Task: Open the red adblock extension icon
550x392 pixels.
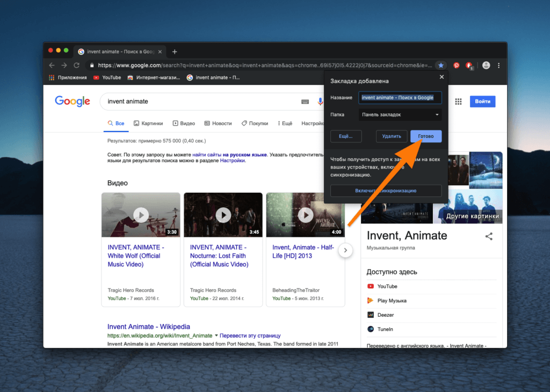Action: click(469, 65)
